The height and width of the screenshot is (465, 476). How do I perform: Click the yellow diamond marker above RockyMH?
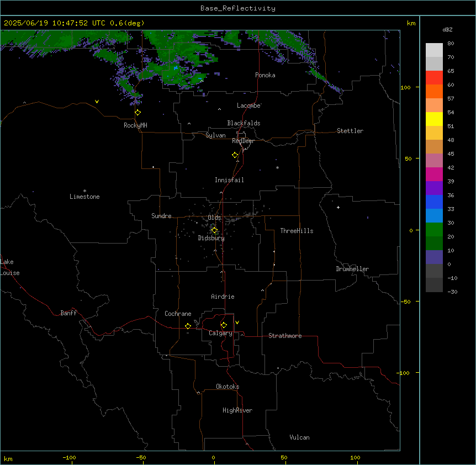click(x=138, y=113)
